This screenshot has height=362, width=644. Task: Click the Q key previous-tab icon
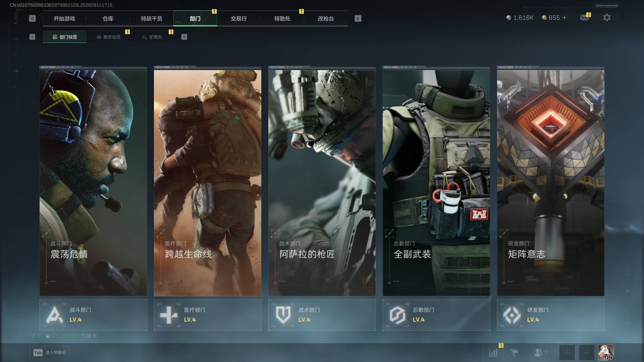[x=32, y=18]
